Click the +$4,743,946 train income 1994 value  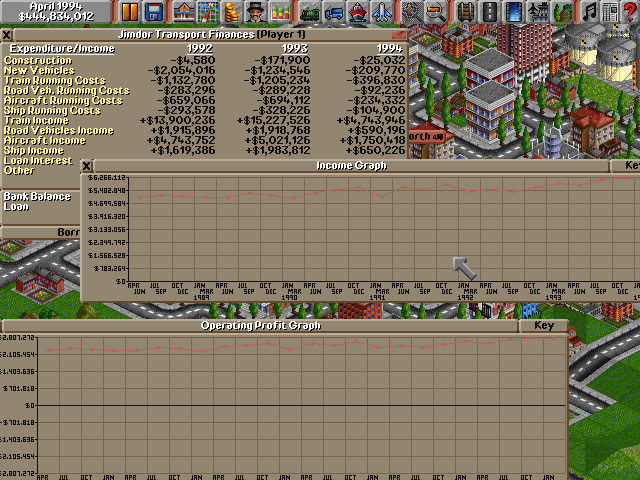tap(371, 120)
